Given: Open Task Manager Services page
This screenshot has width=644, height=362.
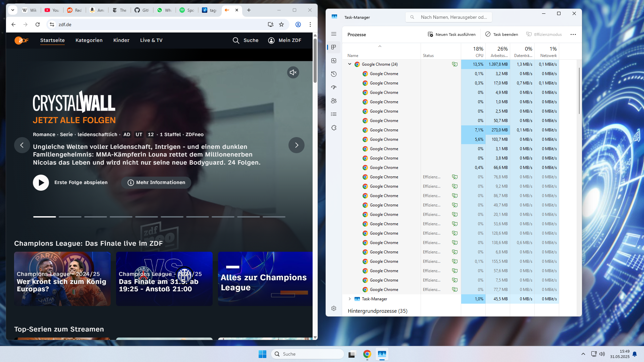Looking at the screenshot, I should click(x=334, y=128).
